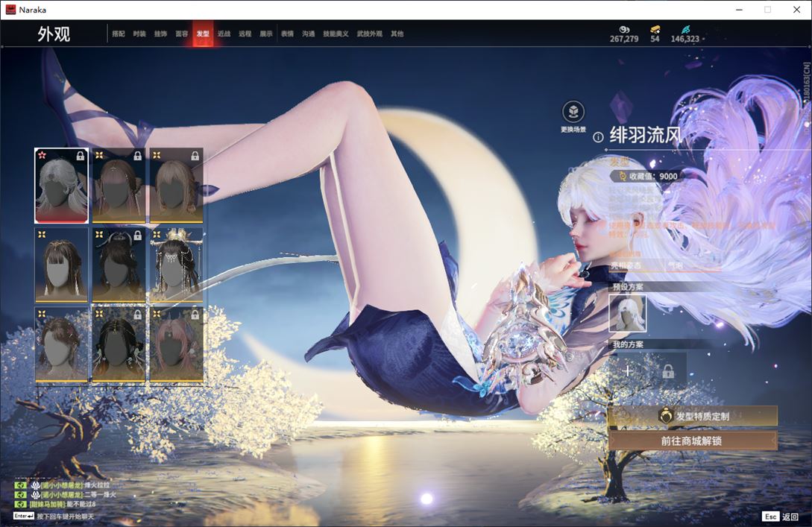Image resolution: width=812 pixels, height=527 pixels.
Task: Select the unlocked wavy brown hairstyle, bottom row
Action: (x=62, y=344)
